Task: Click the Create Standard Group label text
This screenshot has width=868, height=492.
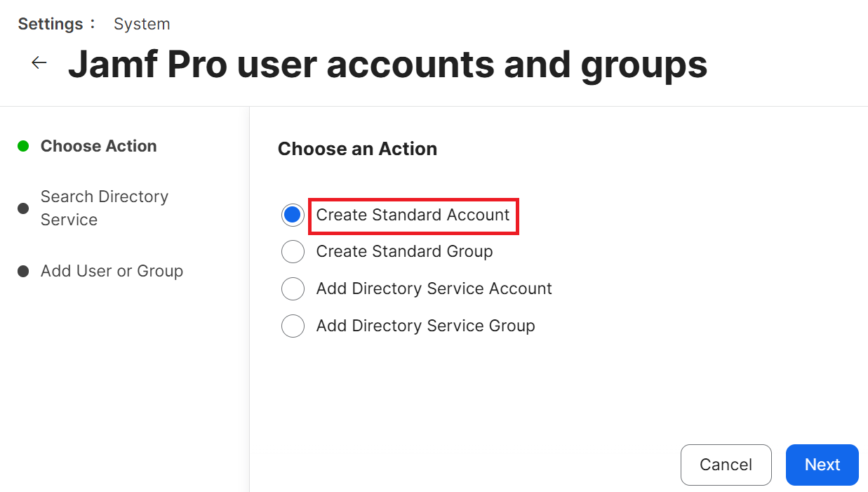Action: coord(405,251)
